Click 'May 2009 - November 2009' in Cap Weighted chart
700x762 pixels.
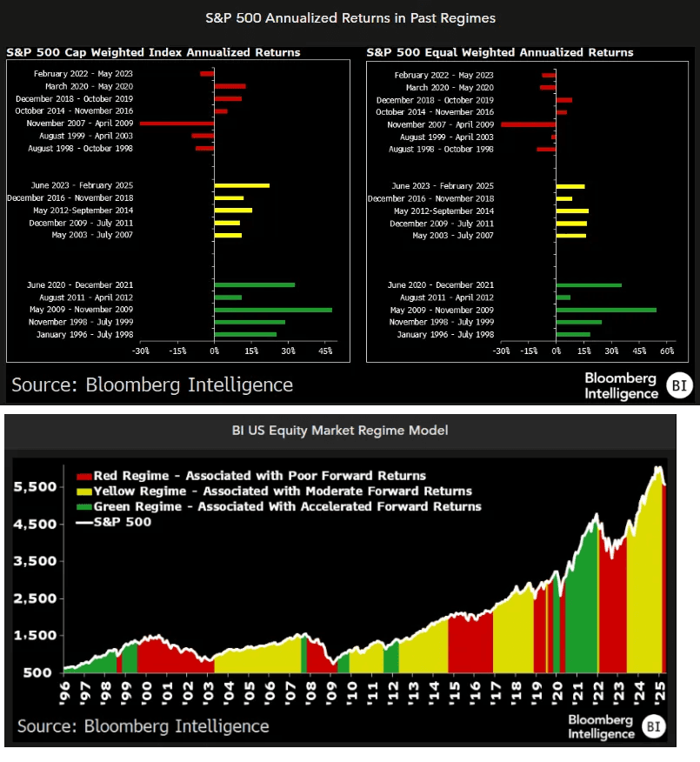81,310
